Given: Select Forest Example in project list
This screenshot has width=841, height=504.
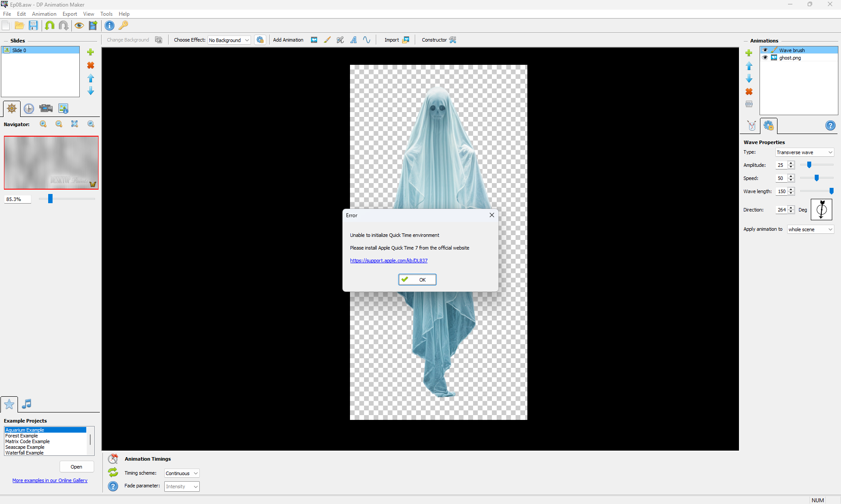Looking at the screenshot, I should pos(21,436).
